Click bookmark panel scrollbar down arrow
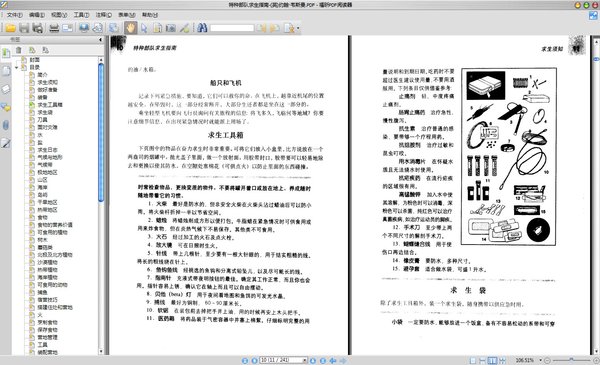Image resolution: width=600 pixels, height=365 pixels. pyautogui.click(x=101, y=352)
